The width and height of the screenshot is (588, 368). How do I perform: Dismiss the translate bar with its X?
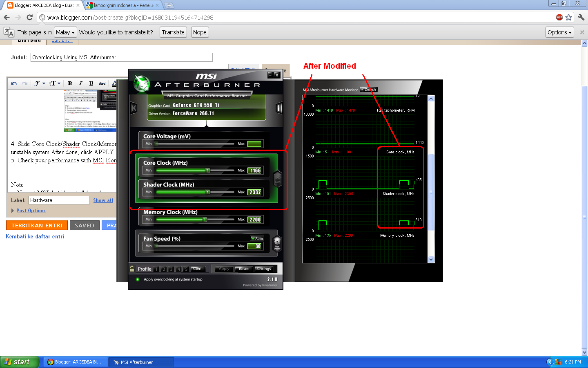click(582, 32)
